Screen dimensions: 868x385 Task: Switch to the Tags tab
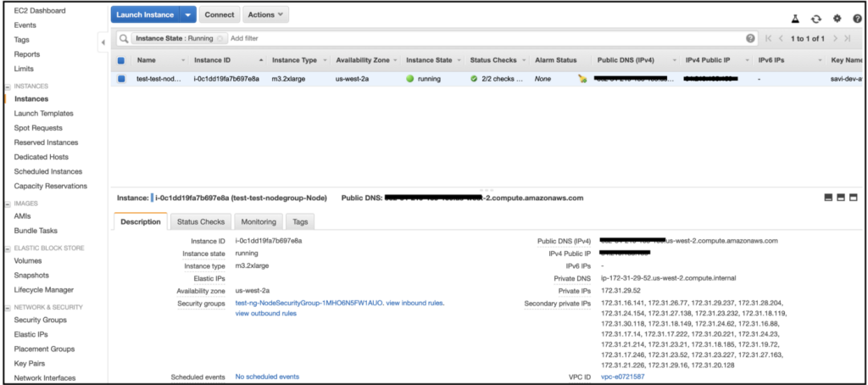(x=300, y=221)
